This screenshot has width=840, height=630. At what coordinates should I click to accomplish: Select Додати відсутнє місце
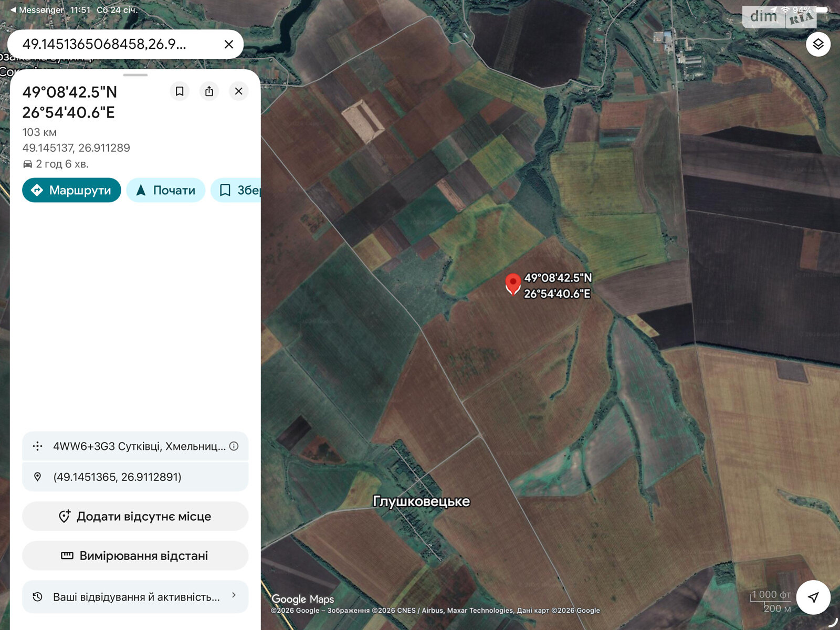[135, 517]
